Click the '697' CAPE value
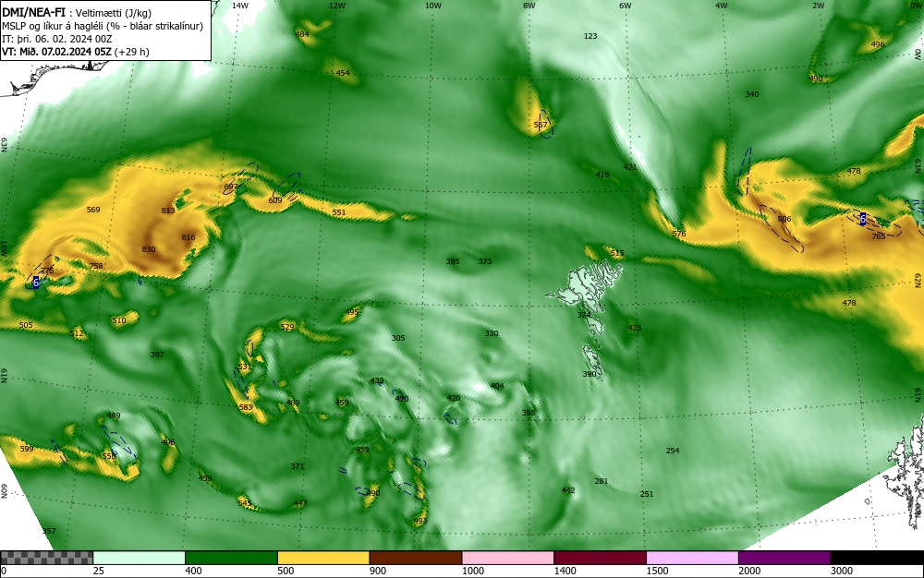This screenshot has height=578, width=924. 231,187
